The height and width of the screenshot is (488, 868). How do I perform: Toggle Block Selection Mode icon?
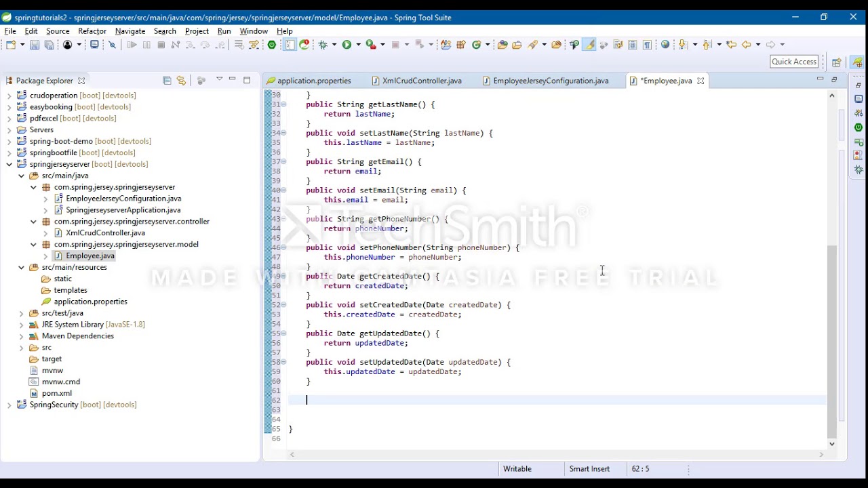[632, 45]
